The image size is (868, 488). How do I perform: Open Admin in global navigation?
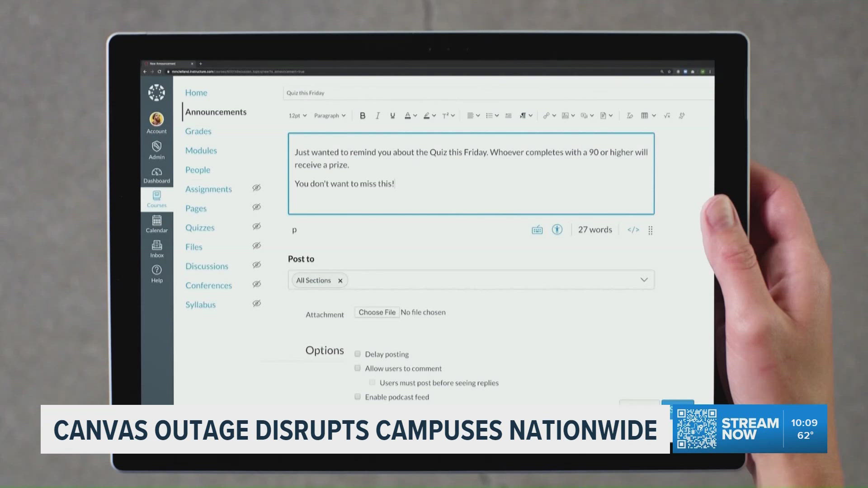[x=156, y=150]
